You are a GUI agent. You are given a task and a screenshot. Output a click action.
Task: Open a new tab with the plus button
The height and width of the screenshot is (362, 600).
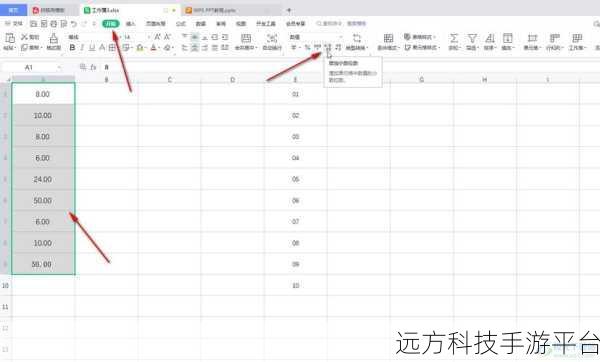289,10
